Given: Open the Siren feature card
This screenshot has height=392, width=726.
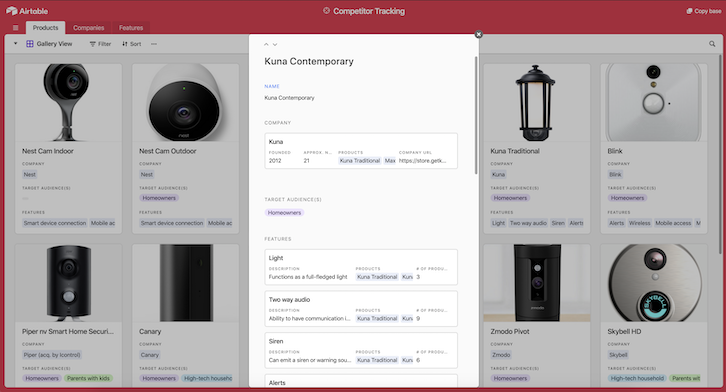Looking at the screenshot, I should pos(361,350).
